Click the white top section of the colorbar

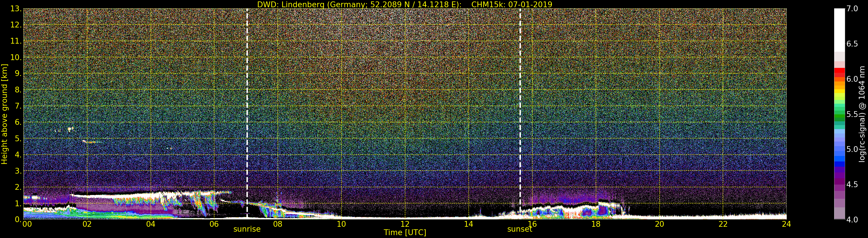[x=839, y=30]
